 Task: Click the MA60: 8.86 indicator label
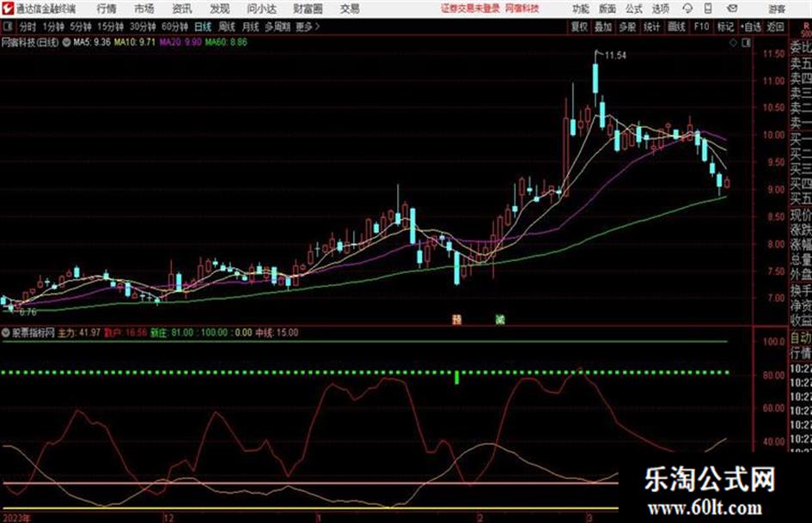(226, 42)
